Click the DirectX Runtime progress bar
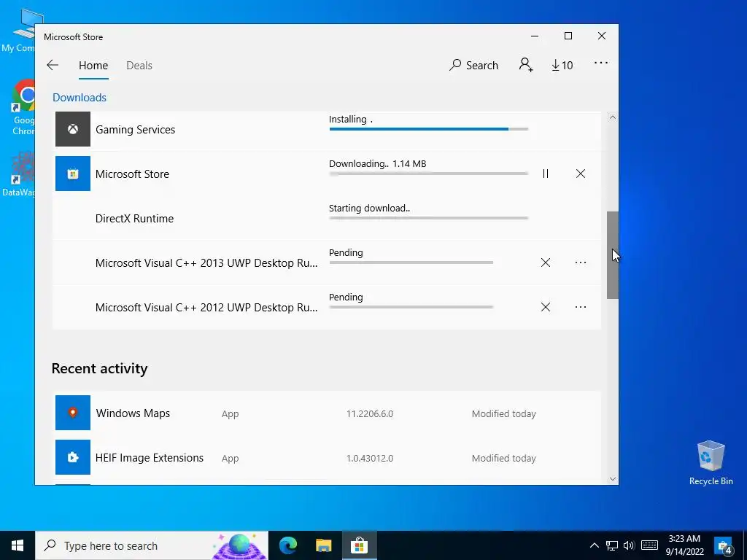The image size is (747, 560). (429, 218)
